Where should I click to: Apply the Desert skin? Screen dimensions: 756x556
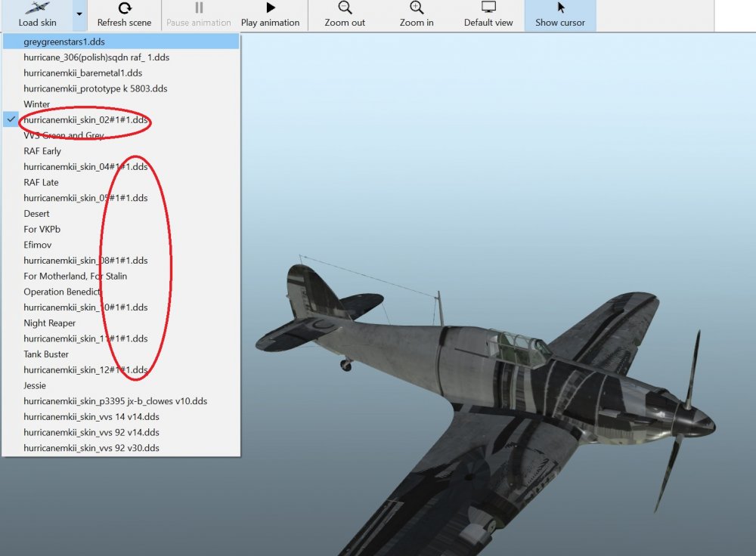point(121,214)
